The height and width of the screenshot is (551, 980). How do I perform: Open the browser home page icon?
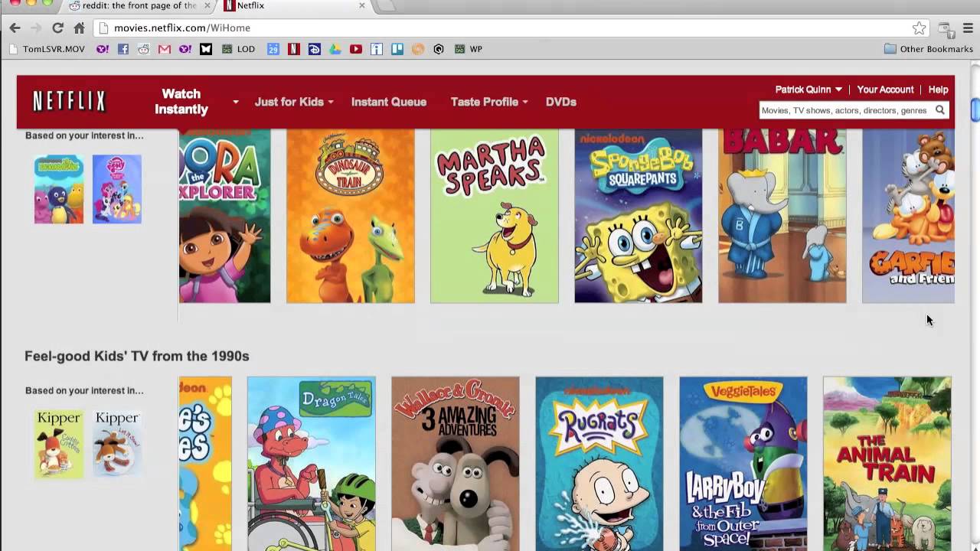[79, 28]
